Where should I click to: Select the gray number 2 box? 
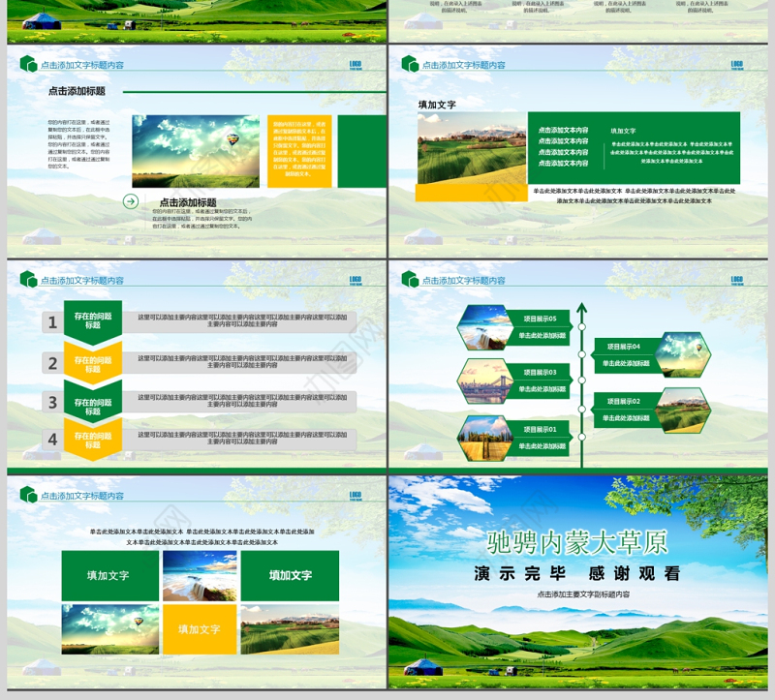[52, 363]
